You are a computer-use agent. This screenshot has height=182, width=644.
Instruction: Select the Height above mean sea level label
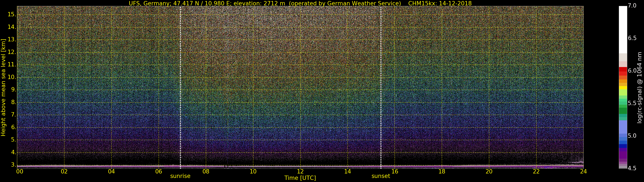tap(3, 87)
